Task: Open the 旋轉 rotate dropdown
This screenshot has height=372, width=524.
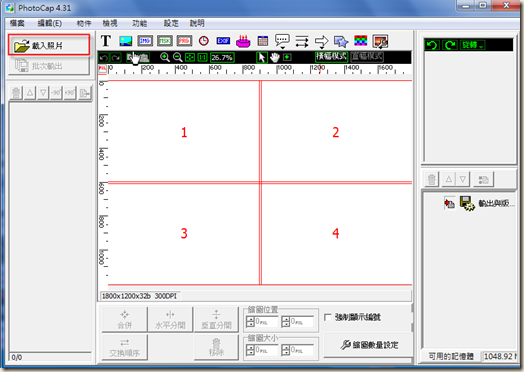Action: [x=472, y=45]
